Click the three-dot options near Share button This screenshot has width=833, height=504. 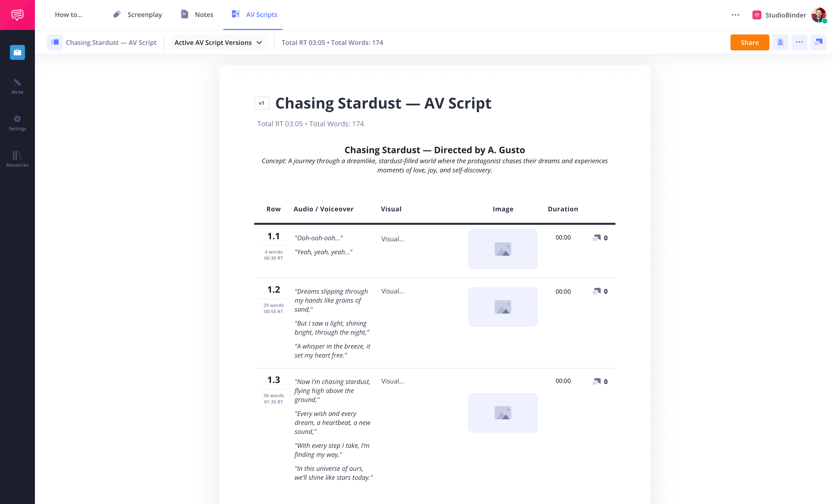point(799,42)
